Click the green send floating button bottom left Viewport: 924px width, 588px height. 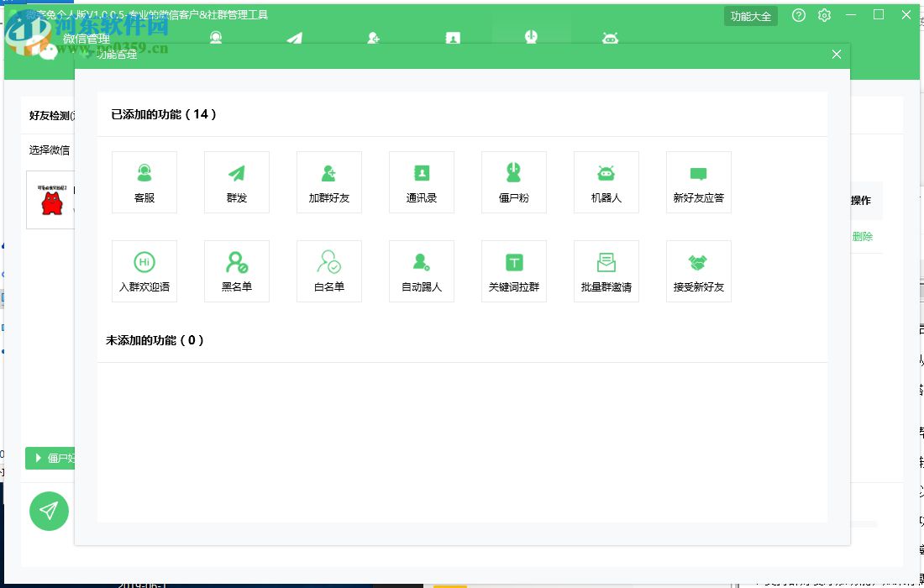[49, 511]
